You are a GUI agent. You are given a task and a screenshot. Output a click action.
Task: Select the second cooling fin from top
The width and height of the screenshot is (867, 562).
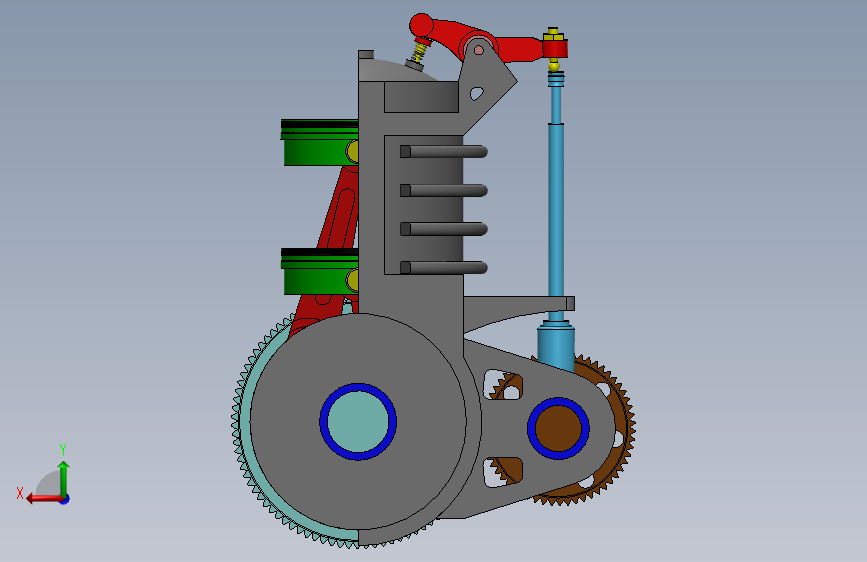pos(443,190)
